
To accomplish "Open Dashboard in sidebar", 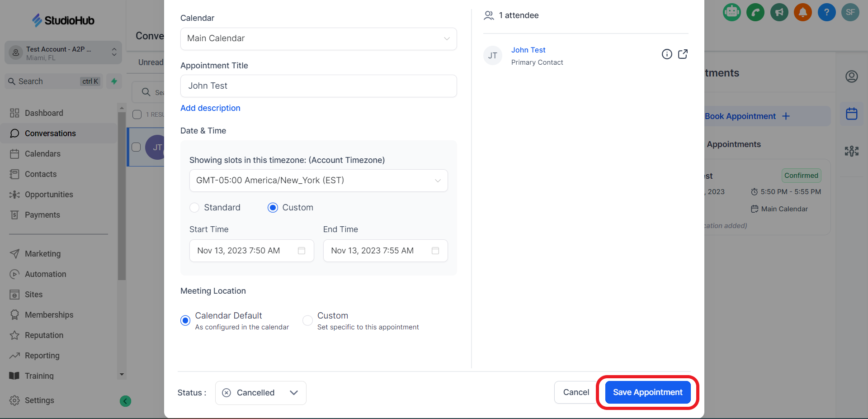I will point(44,113).
